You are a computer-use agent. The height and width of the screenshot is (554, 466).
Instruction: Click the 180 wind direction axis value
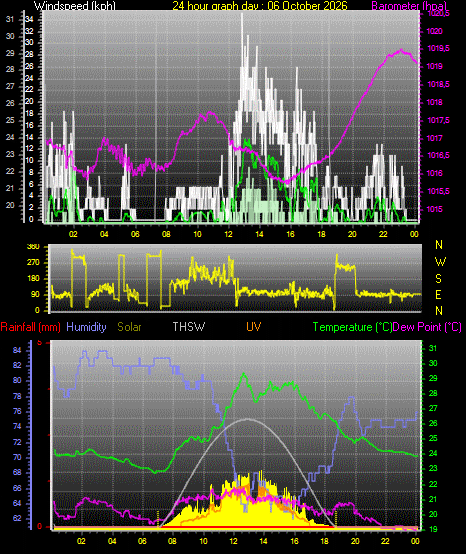click(x=33, y=278)
